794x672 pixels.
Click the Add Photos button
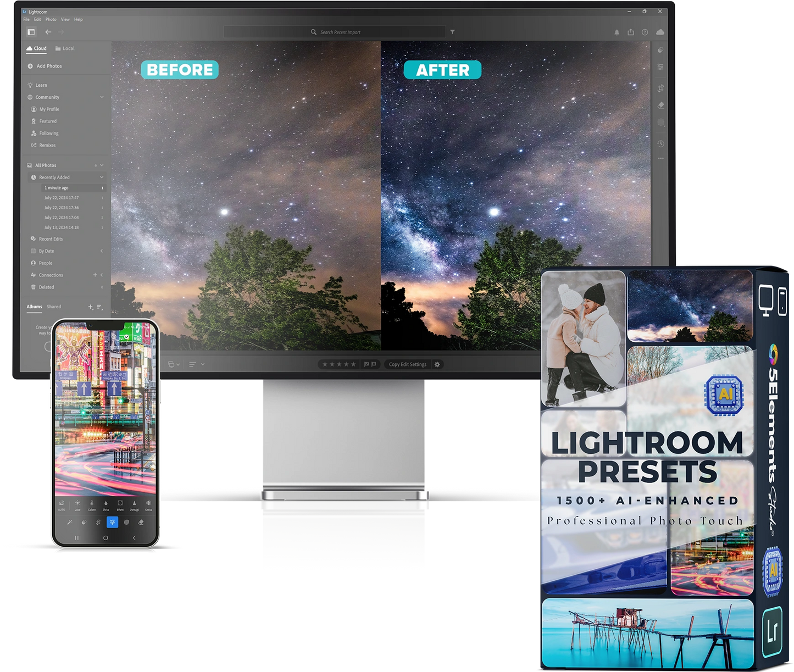click(45, 66)
